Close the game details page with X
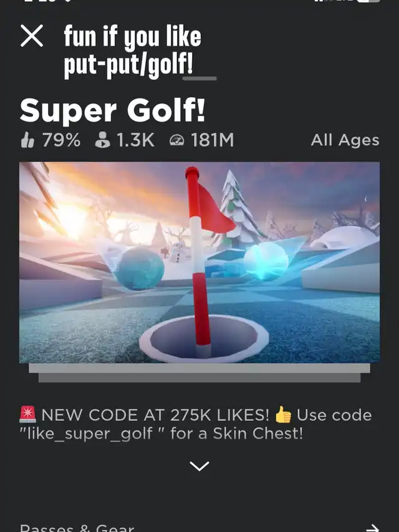 pos(32,36)
